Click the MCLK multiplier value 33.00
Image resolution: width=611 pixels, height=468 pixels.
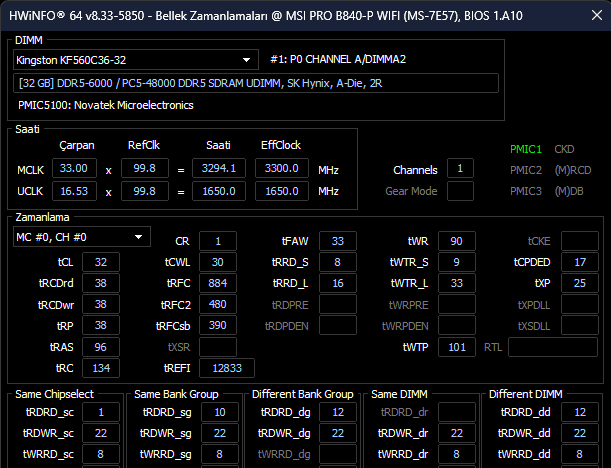tap(74, 168)
